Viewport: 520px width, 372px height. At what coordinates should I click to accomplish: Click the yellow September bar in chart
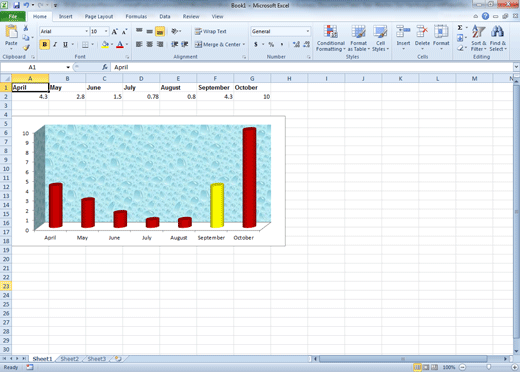pos(217,206)
